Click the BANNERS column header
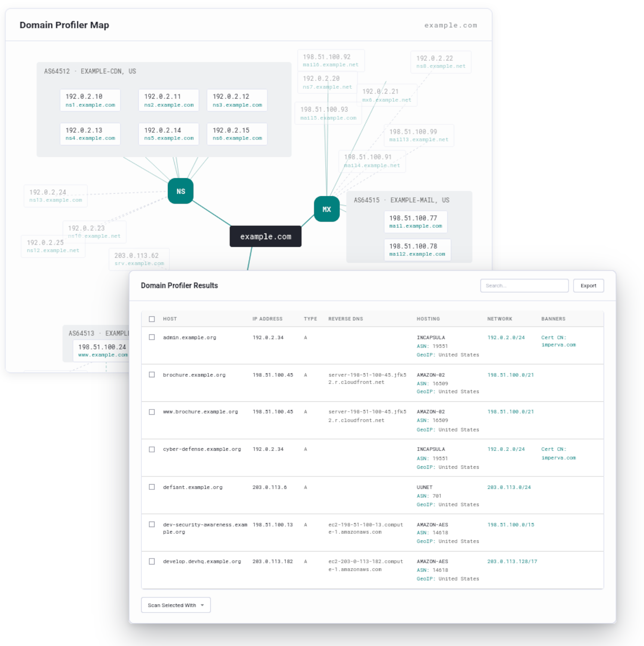The width and height of the screenshot is (644, 646). coord(553,319)
